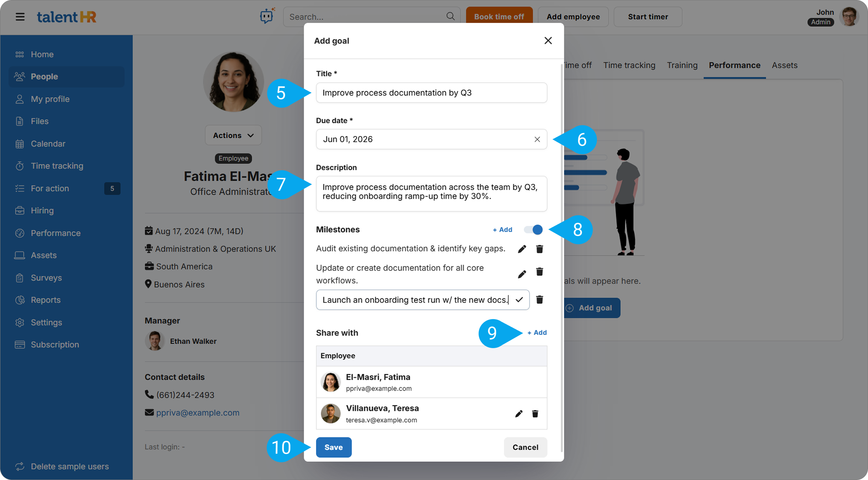Open Hiring in the sidebar
Screen dimensions: 868x480
point(42,211)
